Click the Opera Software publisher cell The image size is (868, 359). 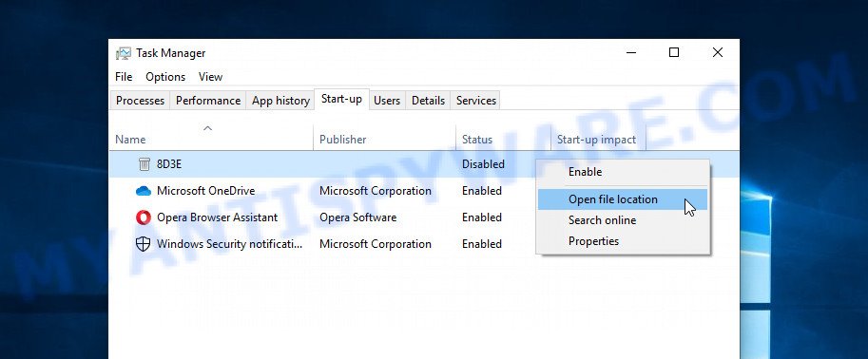358,217
